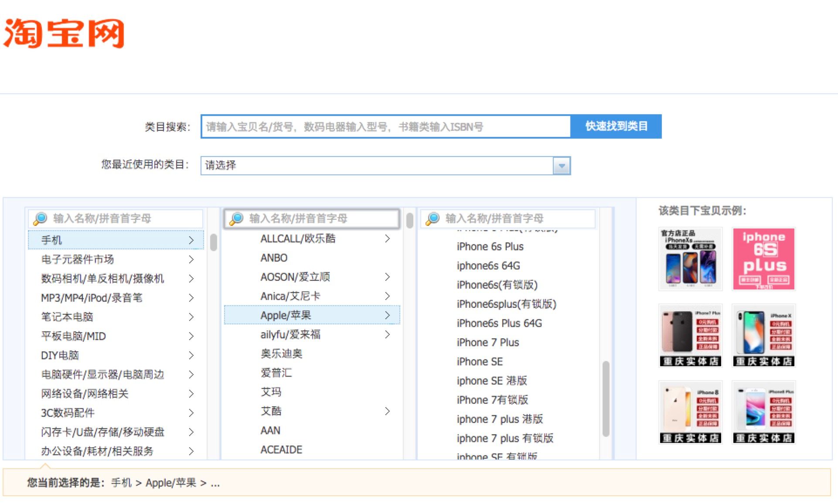Choose iPhone 7 Plus model
Image resolution: width=838 pixels, height=504 pixels.
[508, 342]
